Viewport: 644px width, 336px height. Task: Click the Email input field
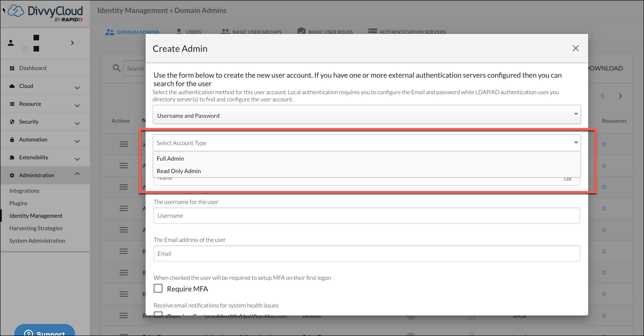[x=366, y=253]
